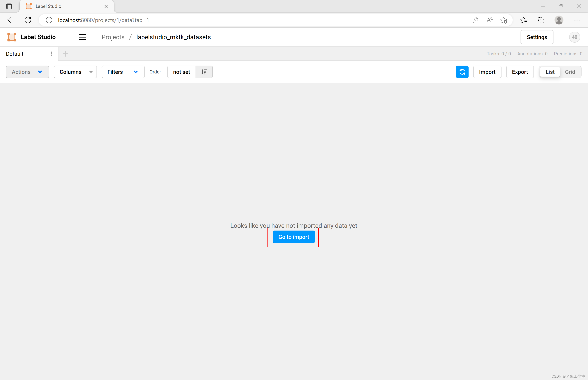
Task: Open the user avatar labeled 40
Action: 574,37
